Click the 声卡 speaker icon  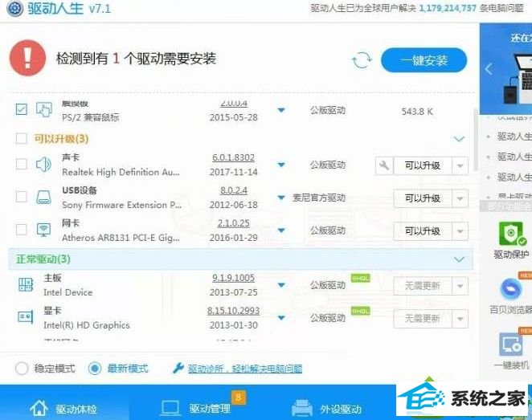tap(43, 165)
